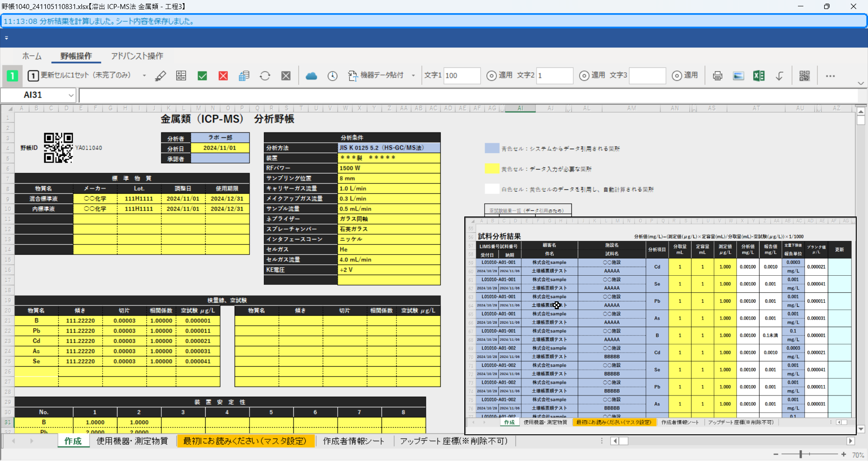Focus the empty 文字3 input field
This screenshot has width=868, height=461.
(647, 75)
